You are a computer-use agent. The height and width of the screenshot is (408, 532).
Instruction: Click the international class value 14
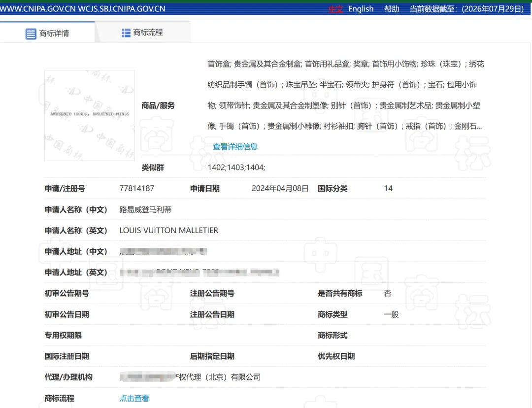tap(388, 188)
